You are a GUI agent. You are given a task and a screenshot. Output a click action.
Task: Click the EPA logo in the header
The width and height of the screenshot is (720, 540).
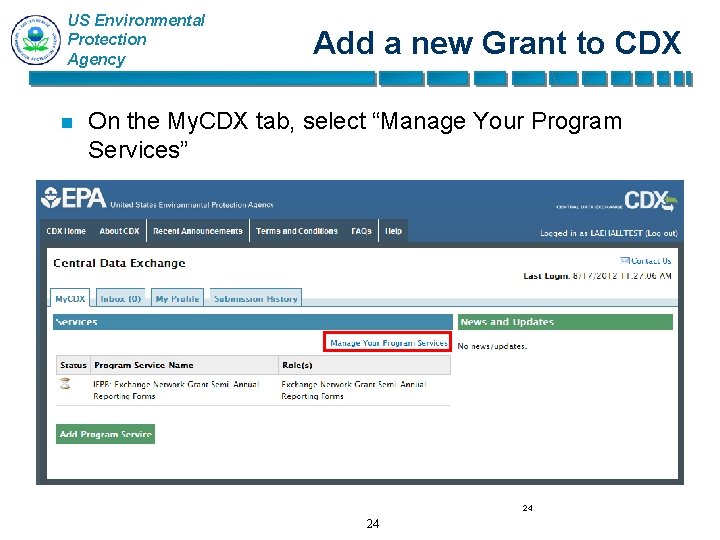(73, 198)
